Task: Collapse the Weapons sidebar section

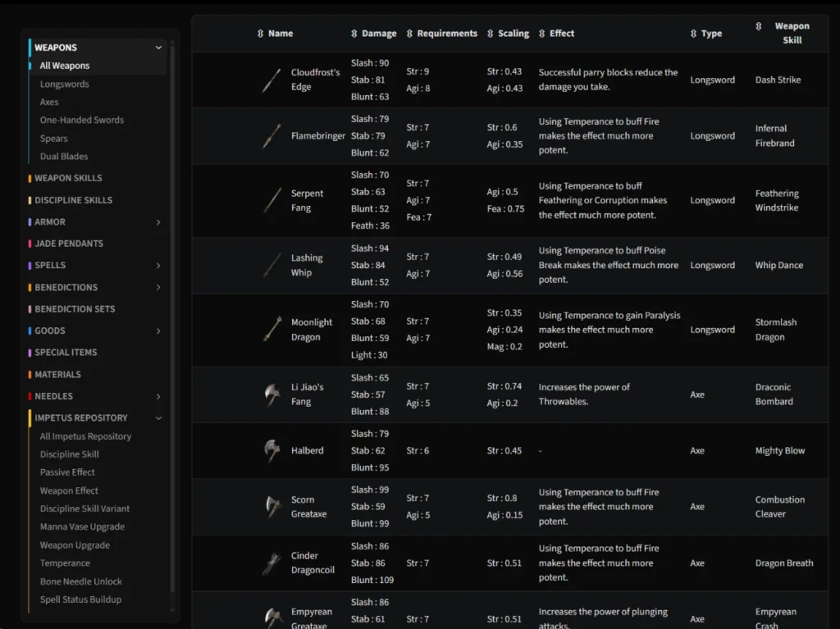Action: click(x=158, y=48)
